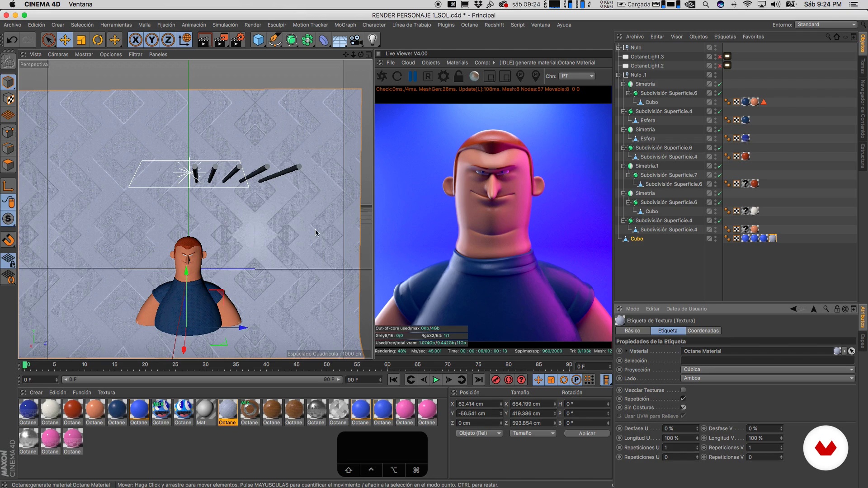This screenshot has width=868, height=488.
Task: Collapse the Simetría.1 object tree
Action: click(623, 166)
